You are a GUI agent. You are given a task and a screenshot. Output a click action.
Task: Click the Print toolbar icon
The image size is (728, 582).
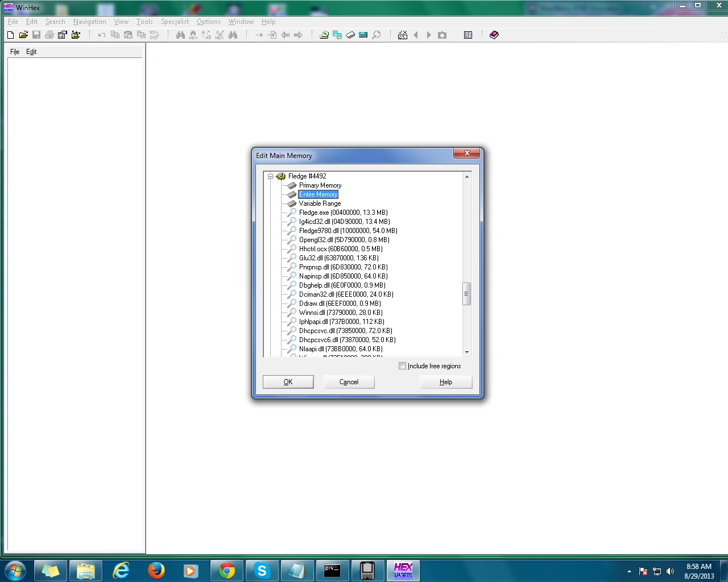click(x=49, y=35)
